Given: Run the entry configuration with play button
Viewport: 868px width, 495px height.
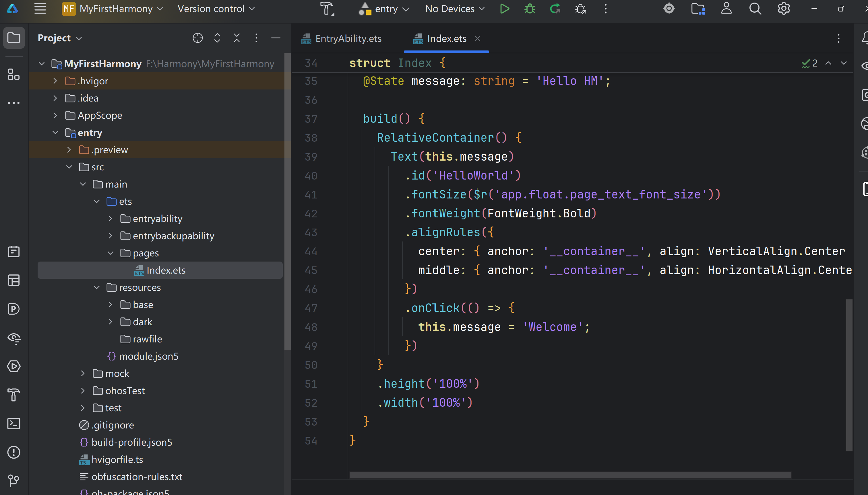Looking at the screenshot, I should click(x=505, y=9).
